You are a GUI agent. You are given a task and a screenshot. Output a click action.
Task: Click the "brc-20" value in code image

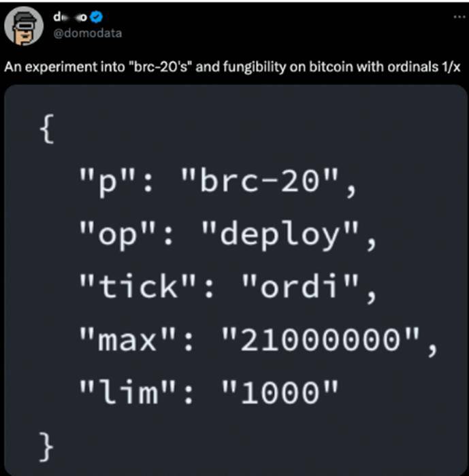click(259, 180)
